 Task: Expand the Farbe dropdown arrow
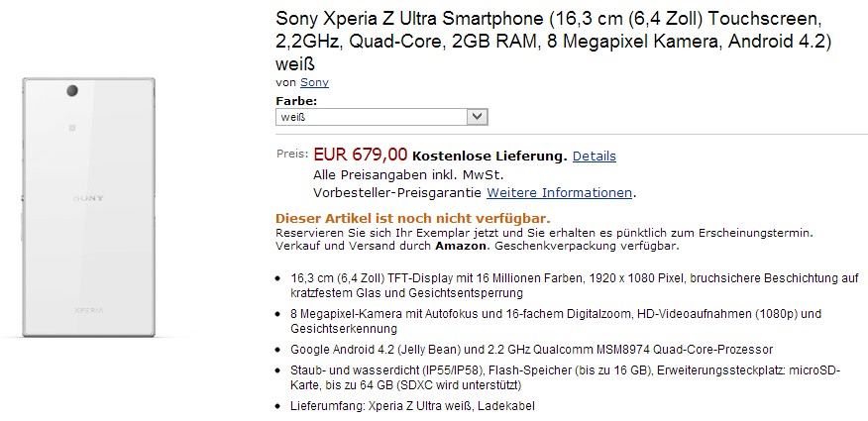coord(478,117)
